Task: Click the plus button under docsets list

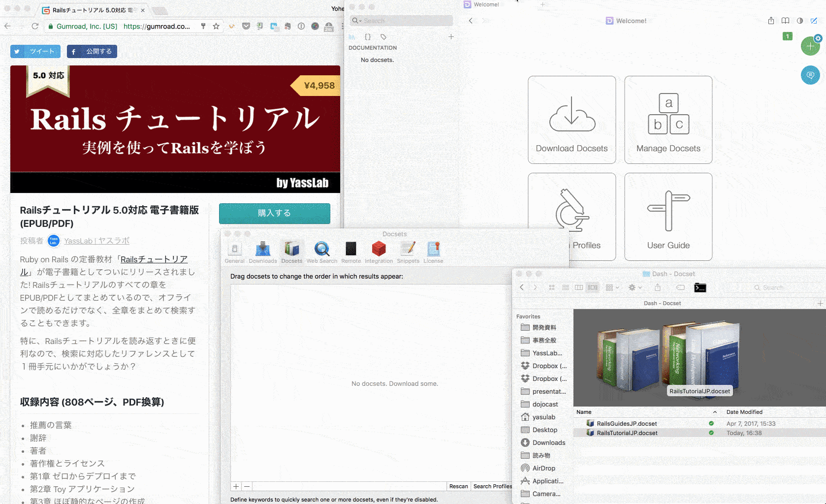Action: (236, 486)
